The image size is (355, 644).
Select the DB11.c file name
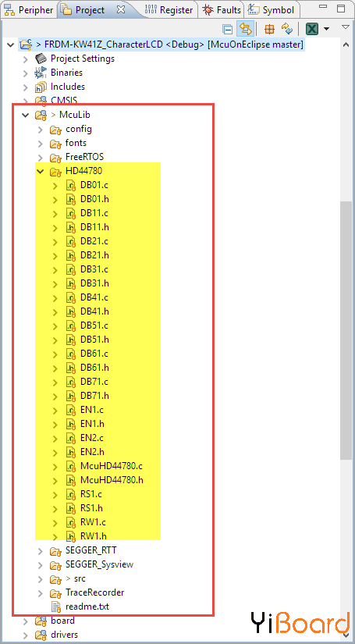pos(94,213)
